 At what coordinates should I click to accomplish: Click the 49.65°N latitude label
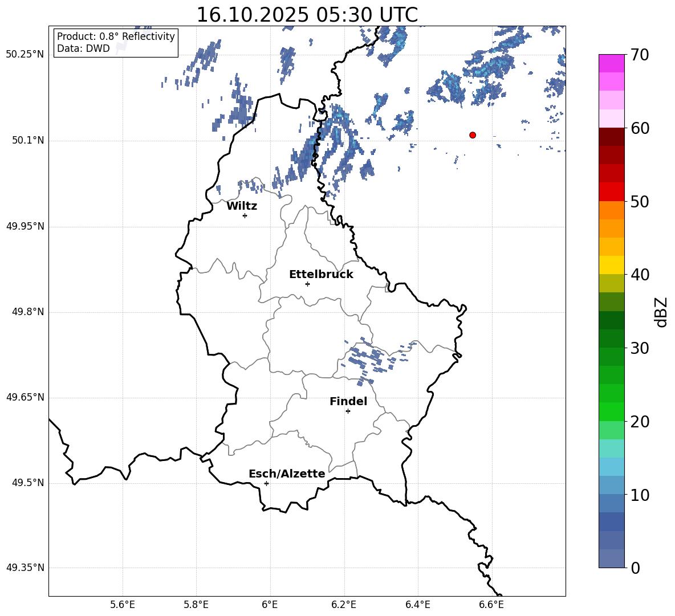(x=25, y=397)
